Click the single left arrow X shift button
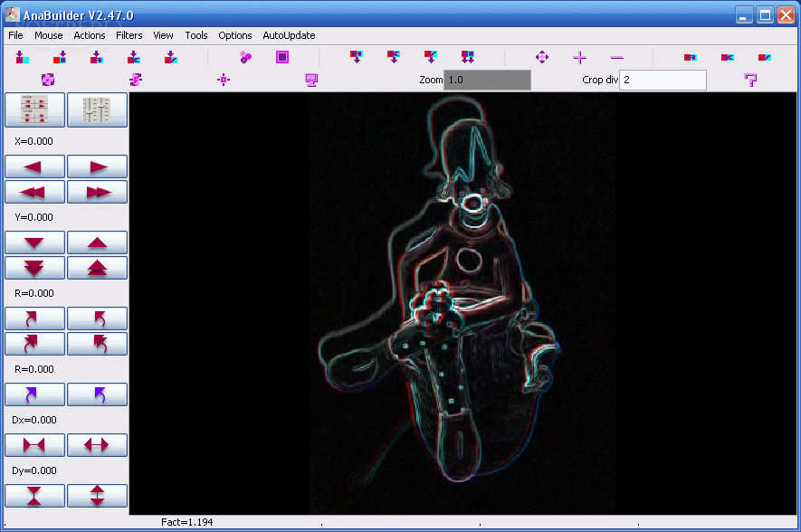 coord(34,166)
